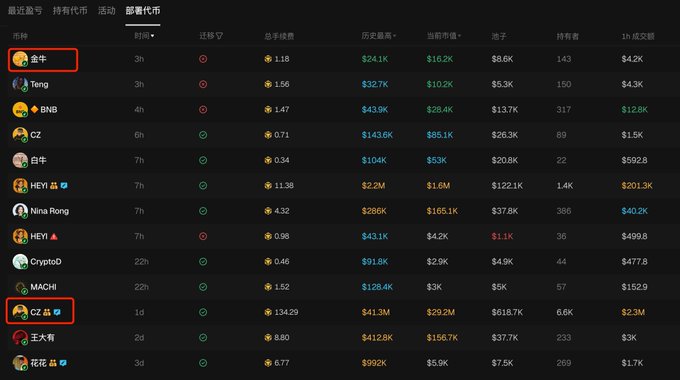Select the 部署代币 tab
Screen dimensions: 680x380
(x=143, y=10)
